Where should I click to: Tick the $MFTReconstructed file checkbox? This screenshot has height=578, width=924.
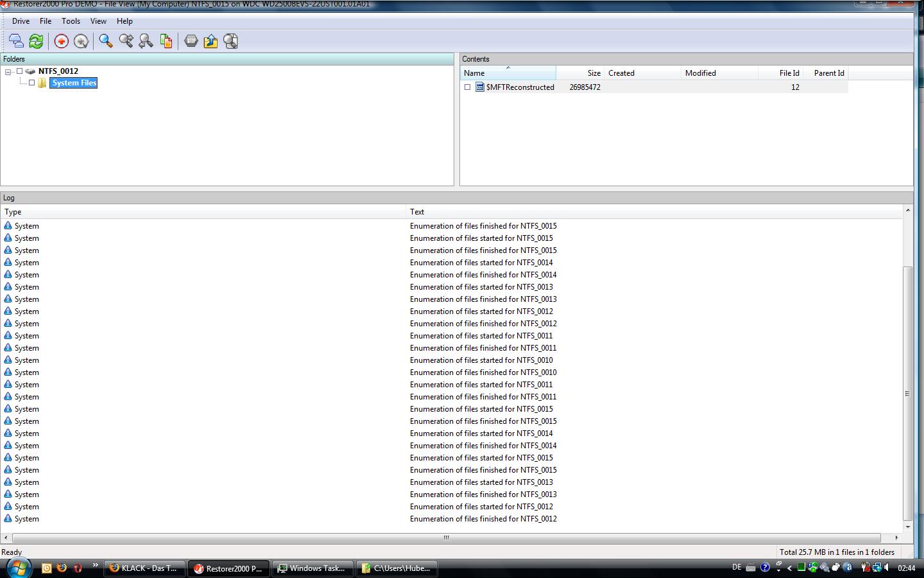pyautogui.click(x=467, y=87)
